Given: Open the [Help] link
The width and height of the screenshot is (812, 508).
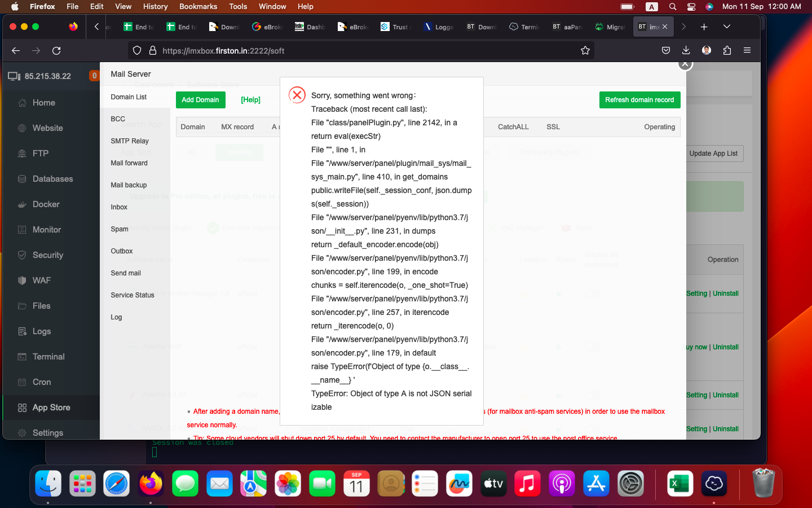Looking at the screenshot, I should pos(250,100).
